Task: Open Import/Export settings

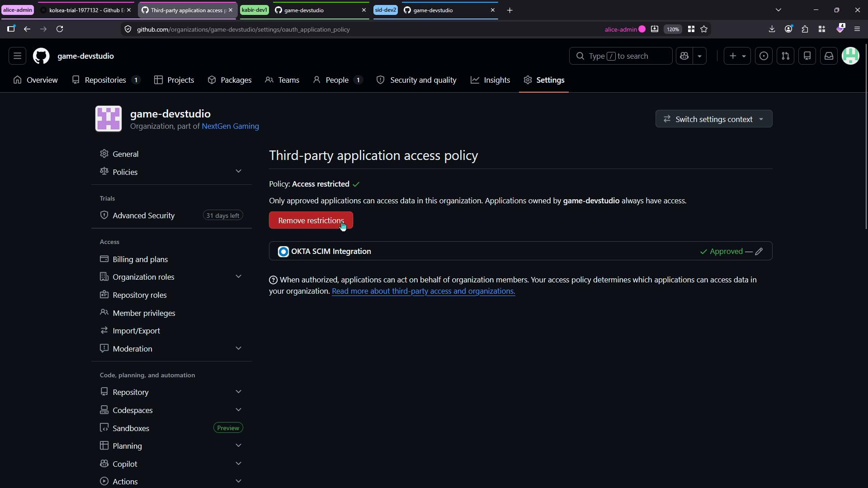Action: click(171, 331)
